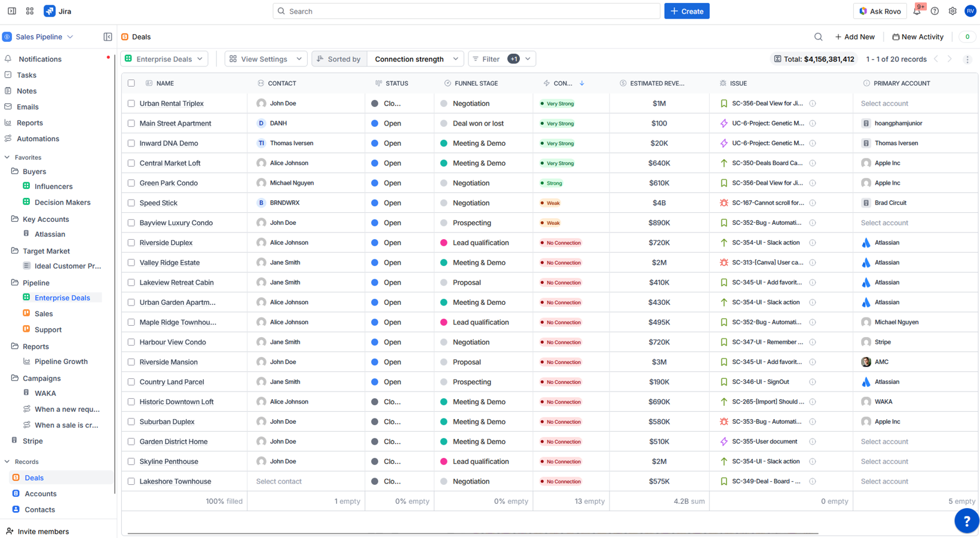Click the help question mark icon in header

935,11
